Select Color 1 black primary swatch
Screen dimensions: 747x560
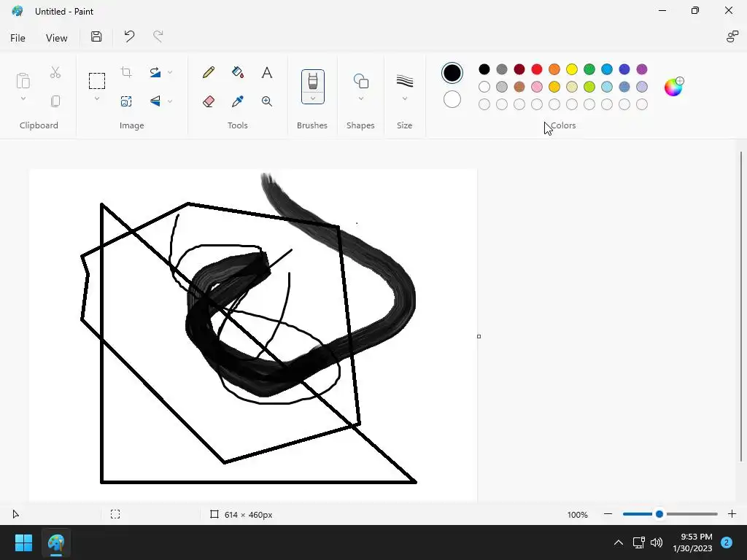(x=452, y=73)
